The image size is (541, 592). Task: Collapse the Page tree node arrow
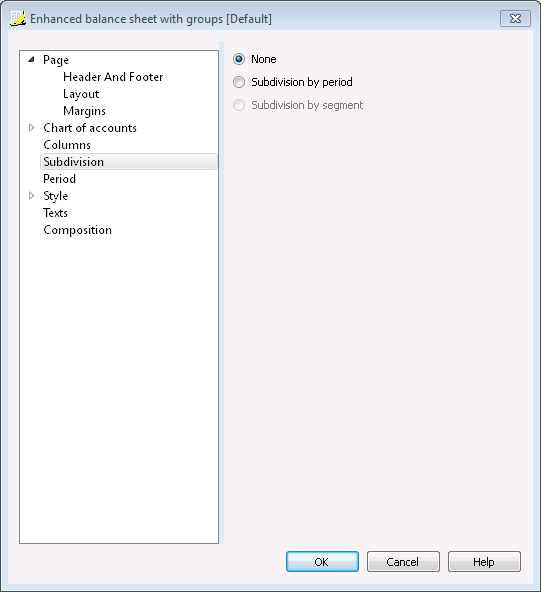coord(32,59)
